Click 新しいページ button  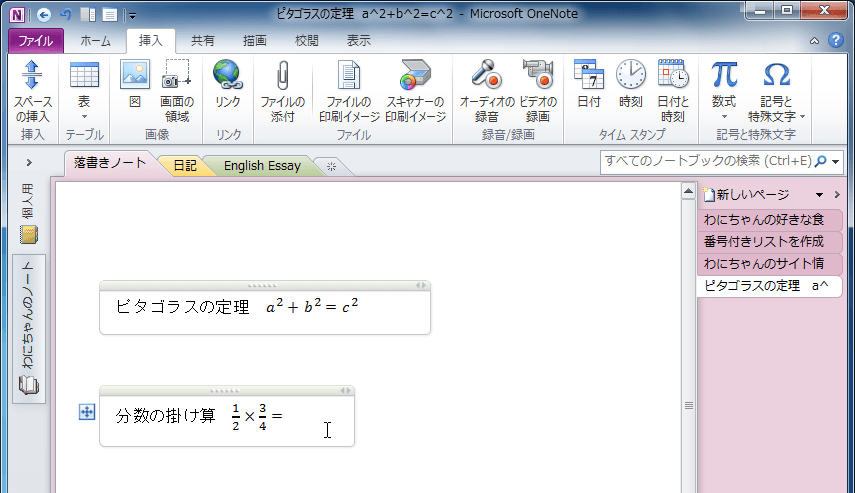click(x=746, y=195)
